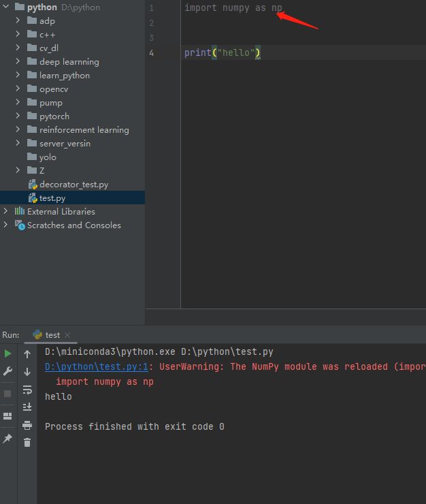Expand the reinforcement learning folder
This screenshot has height=504, width=426.
pos(18,129)
